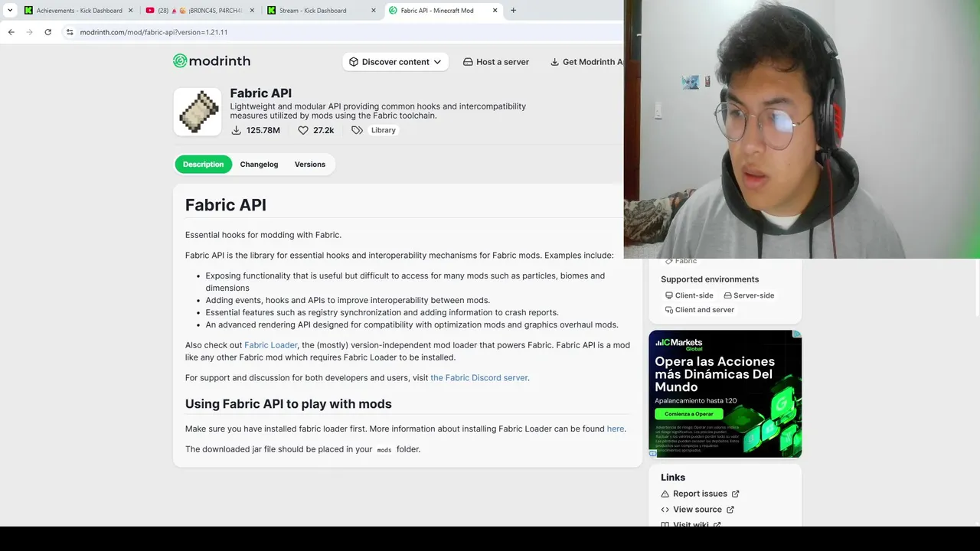
Task: Close the YouTube tab
Action: click(252, 11)
